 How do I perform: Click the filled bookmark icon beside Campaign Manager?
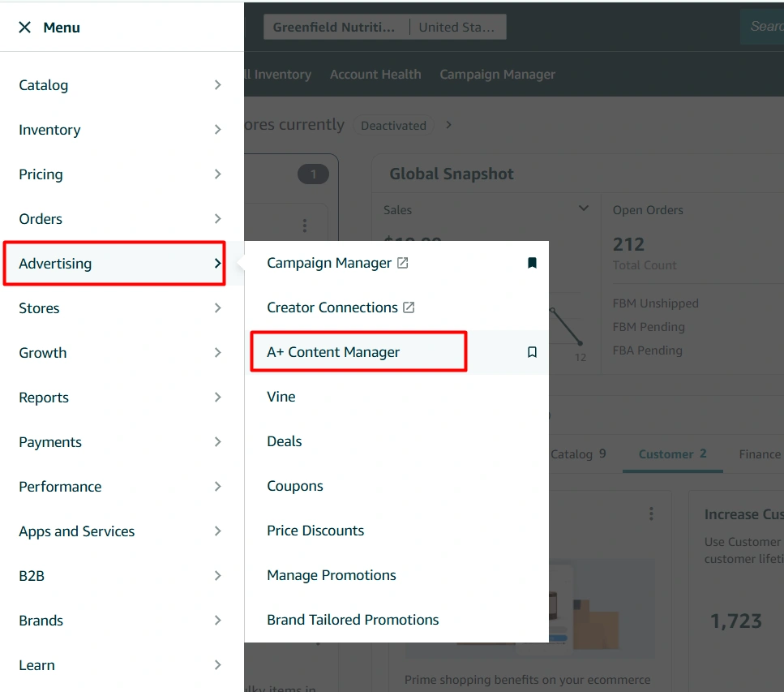(532, 262)
